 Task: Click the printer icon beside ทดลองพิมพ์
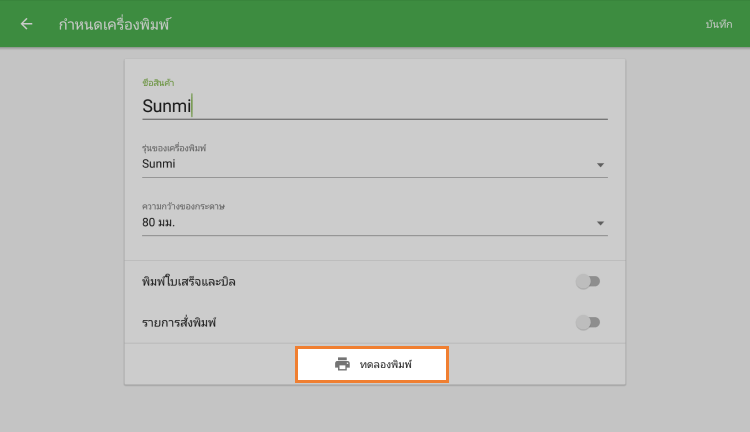342,365
